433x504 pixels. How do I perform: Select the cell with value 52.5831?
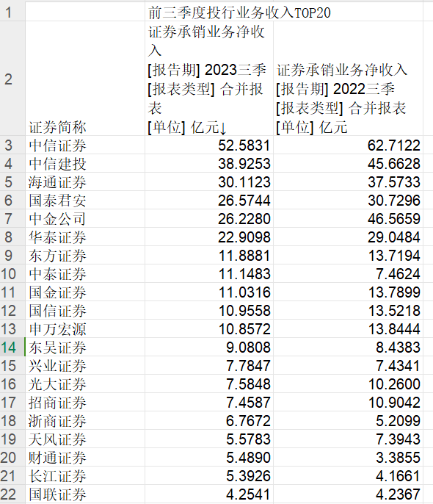209,145
